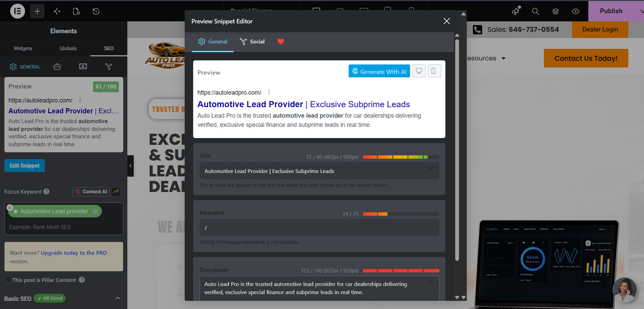
Task: Click the Title length progress bar
Action: (x=401, y=157)
